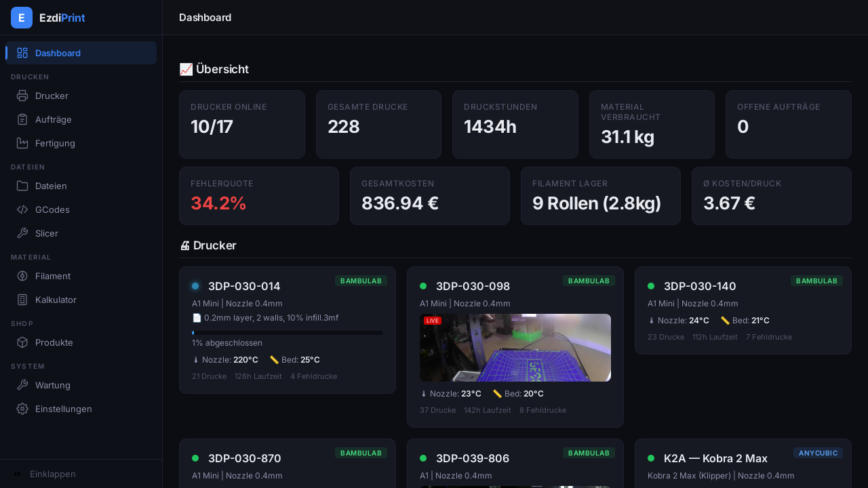Click 112h Laufzeit on 3DP-030-140
Image resolution: width=868 pixels, height=488 pixels.
pyautogui.click(x=715, y=337)
